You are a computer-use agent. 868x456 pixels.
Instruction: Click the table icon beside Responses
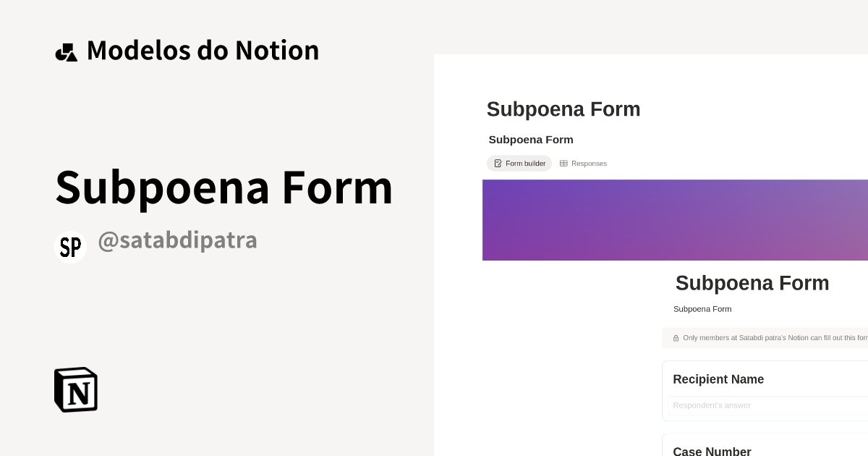(563, 164)
